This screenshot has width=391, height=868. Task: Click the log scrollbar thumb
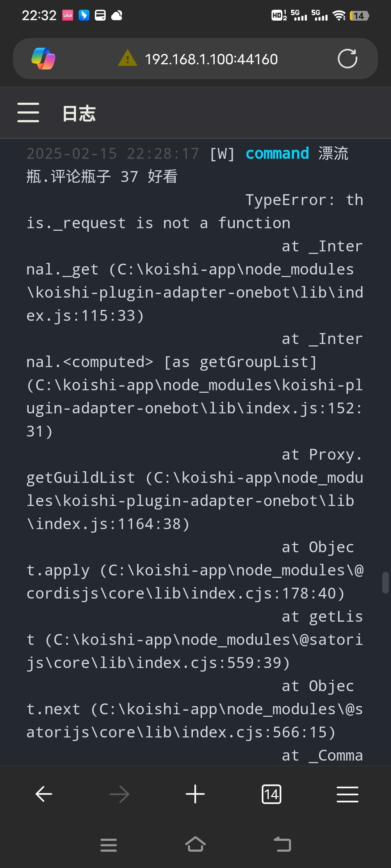click(386, 582)
